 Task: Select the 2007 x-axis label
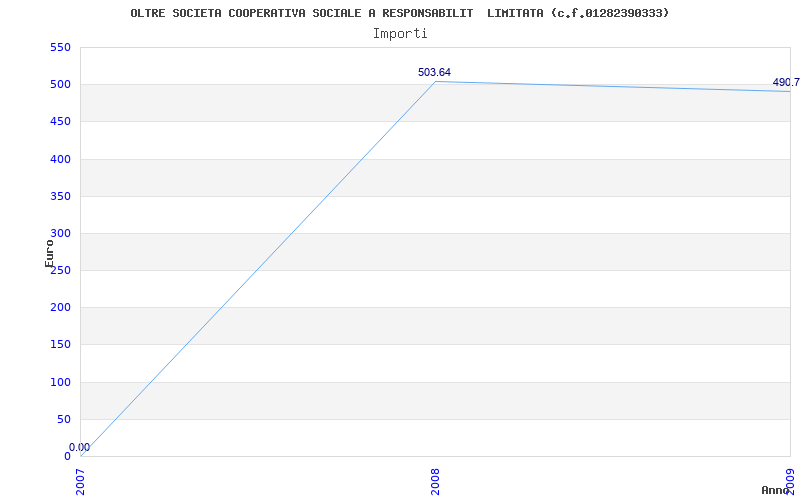click(x=81, y=482)
